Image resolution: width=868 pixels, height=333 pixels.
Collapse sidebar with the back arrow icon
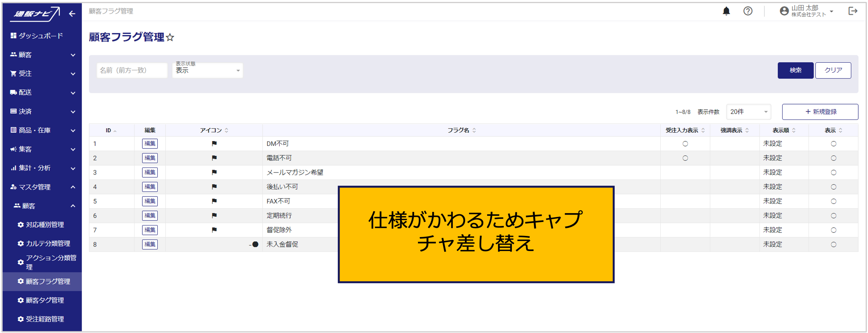(72, 14)
